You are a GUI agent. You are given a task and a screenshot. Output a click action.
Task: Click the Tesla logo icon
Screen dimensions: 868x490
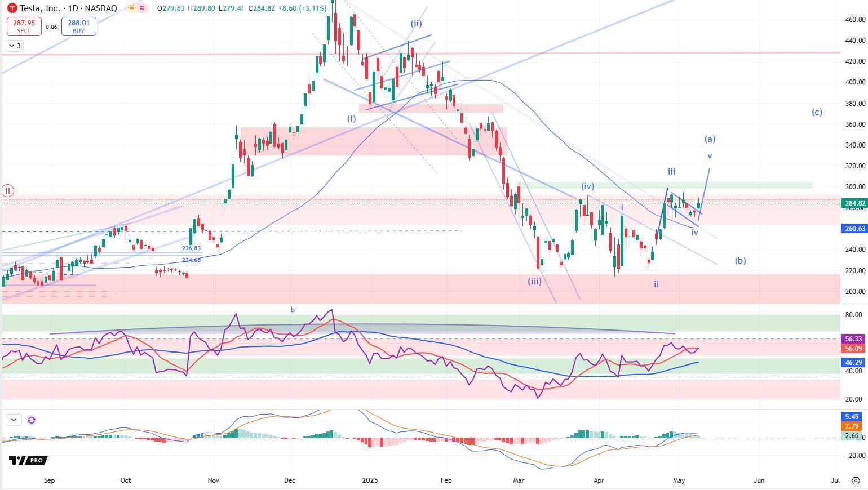click(x=12, y=8)
